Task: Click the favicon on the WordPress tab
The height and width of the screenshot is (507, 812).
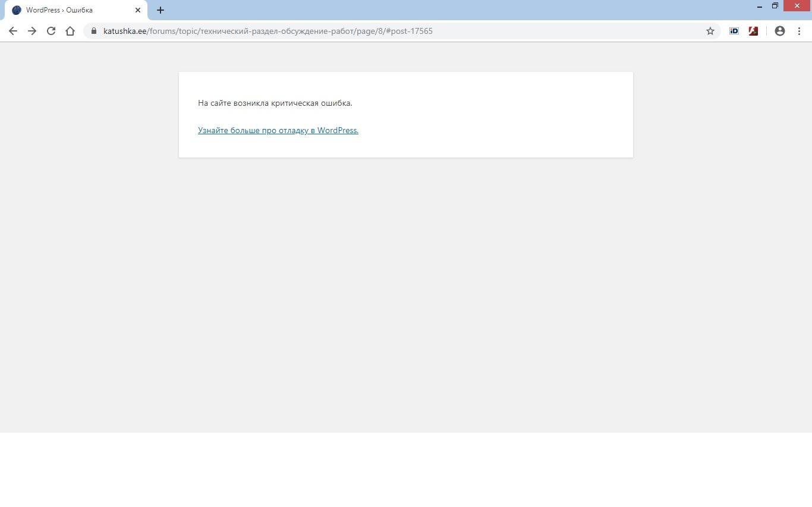Action: [x=17, y=10]
